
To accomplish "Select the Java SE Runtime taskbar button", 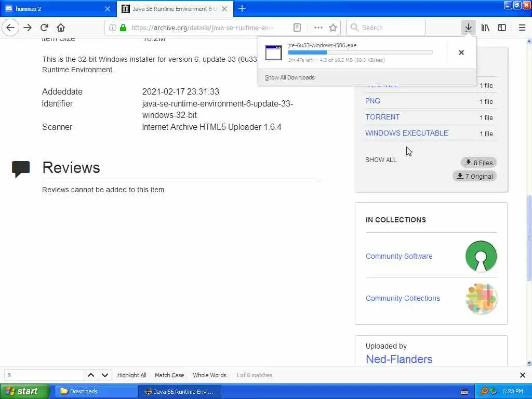I will [180, 391].
